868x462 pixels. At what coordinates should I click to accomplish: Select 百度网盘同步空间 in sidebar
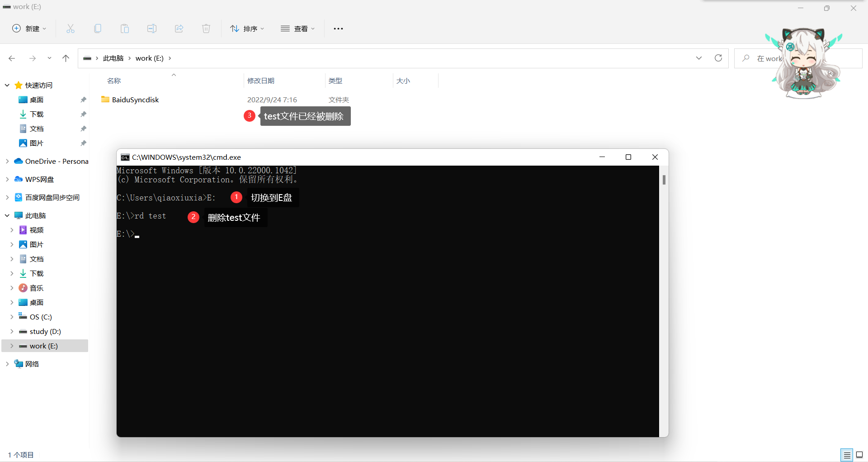click(x=52, y=197)
